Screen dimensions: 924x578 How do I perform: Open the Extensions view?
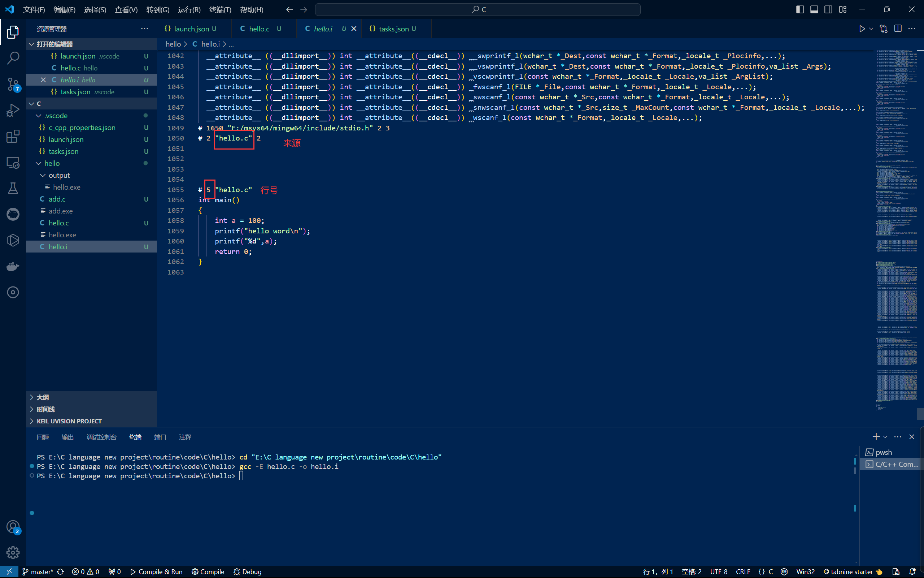pyautogui.click(x=13, y=136)
